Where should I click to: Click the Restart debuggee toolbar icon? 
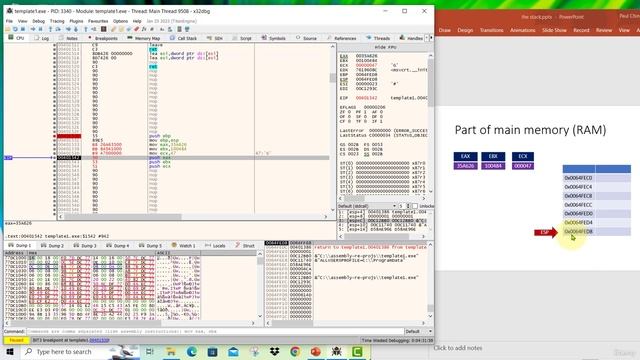pyautogui.click(x=15, y=29)
